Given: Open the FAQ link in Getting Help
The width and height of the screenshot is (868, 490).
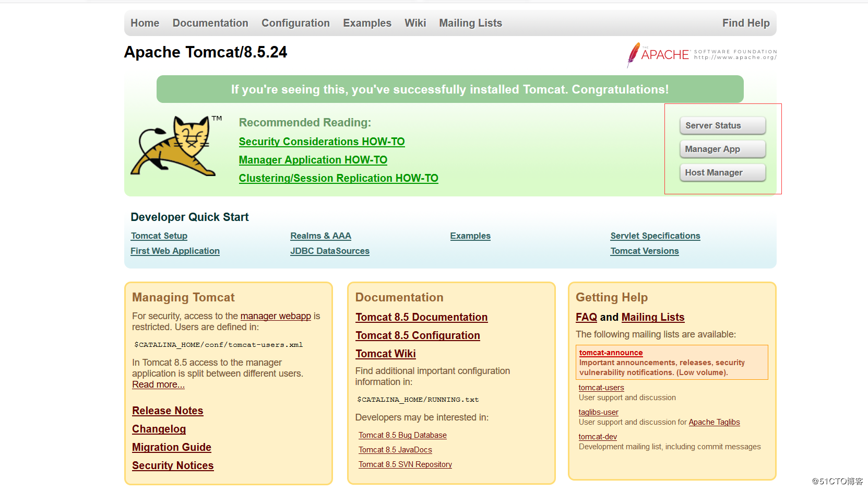Looking at the screenshot, I should click(586, 317).
